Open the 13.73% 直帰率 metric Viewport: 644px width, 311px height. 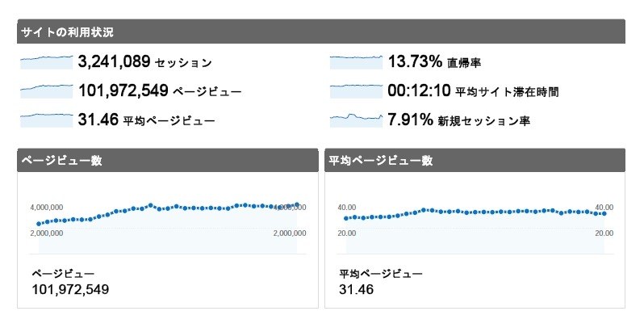tap(434, 62)
